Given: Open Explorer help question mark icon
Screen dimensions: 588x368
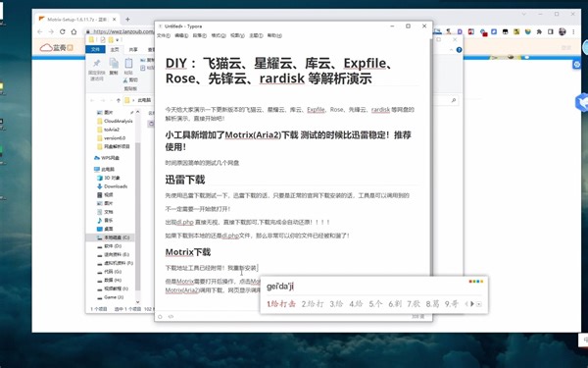Looking at the screenshot, I should [459, 50].
